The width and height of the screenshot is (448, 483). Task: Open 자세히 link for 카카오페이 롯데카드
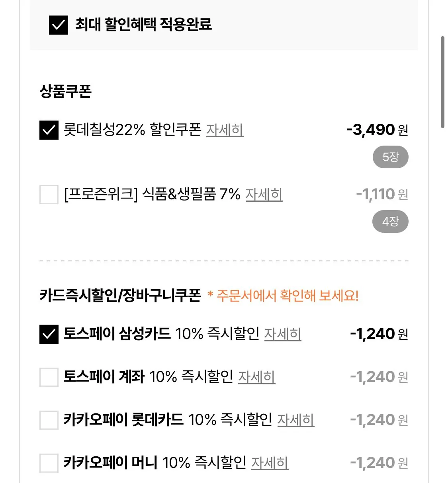point(295,420)
